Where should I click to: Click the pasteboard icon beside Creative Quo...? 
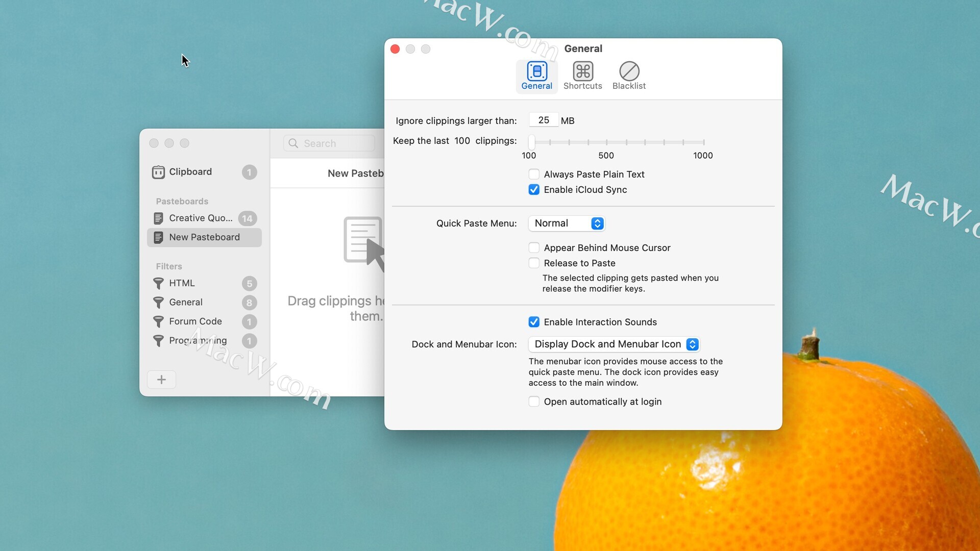pos(158,218)
